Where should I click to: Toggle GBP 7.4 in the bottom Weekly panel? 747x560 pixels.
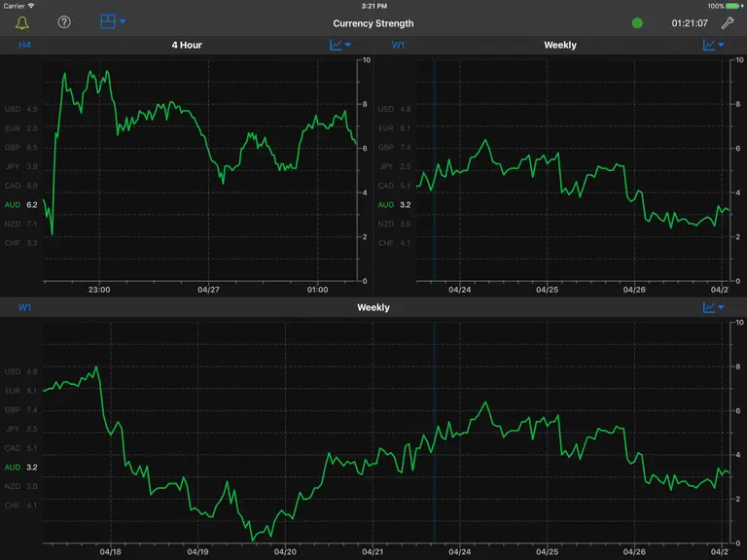[21, 409]
